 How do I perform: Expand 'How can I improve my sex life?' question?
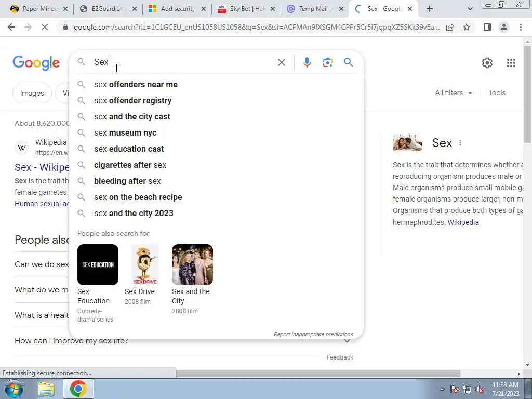(184, 341)
